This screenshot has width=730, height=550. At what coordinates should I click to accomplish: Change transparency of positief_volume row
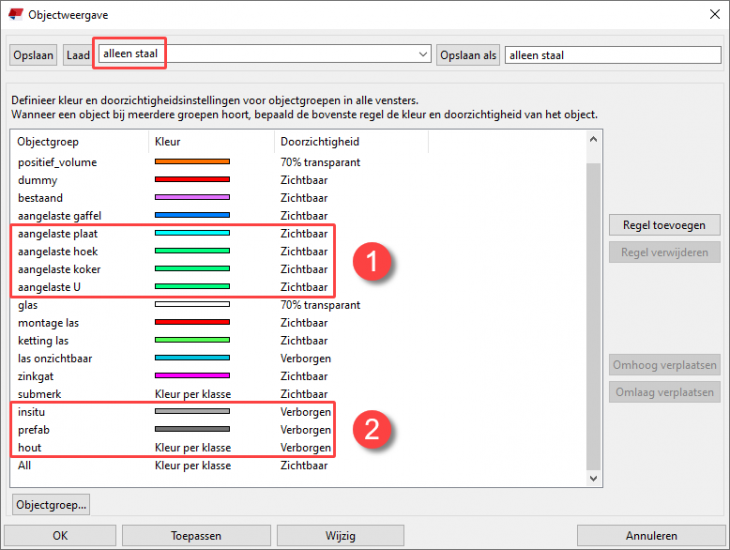[320, 162]
